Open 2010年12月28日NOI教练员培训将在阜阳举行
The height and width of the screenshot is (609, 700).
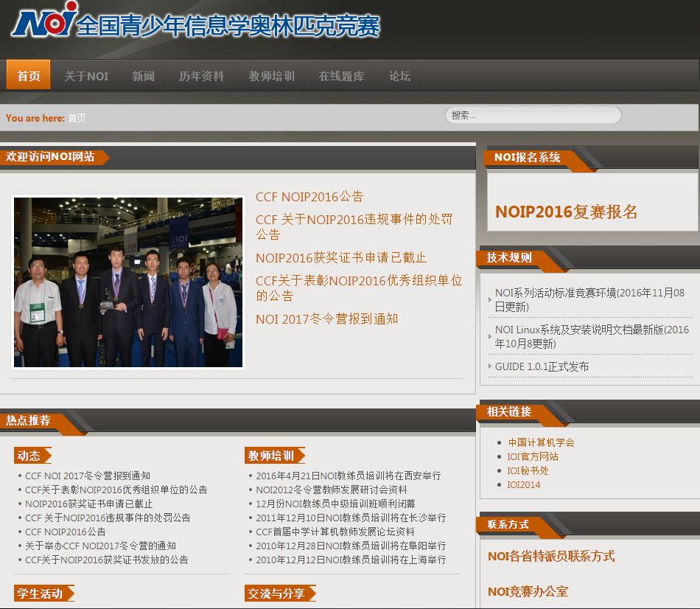351,546
